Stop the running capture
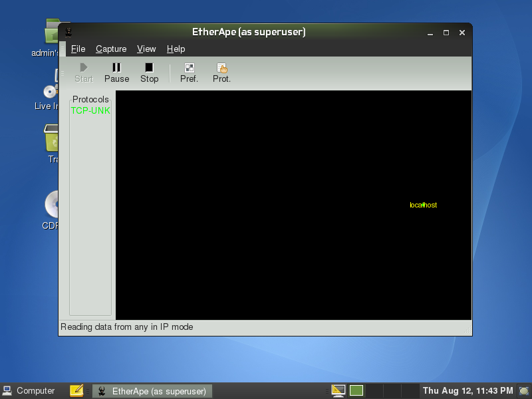Image resolution: width=532 pixels, height=399 pixels. tap(149, 72)
